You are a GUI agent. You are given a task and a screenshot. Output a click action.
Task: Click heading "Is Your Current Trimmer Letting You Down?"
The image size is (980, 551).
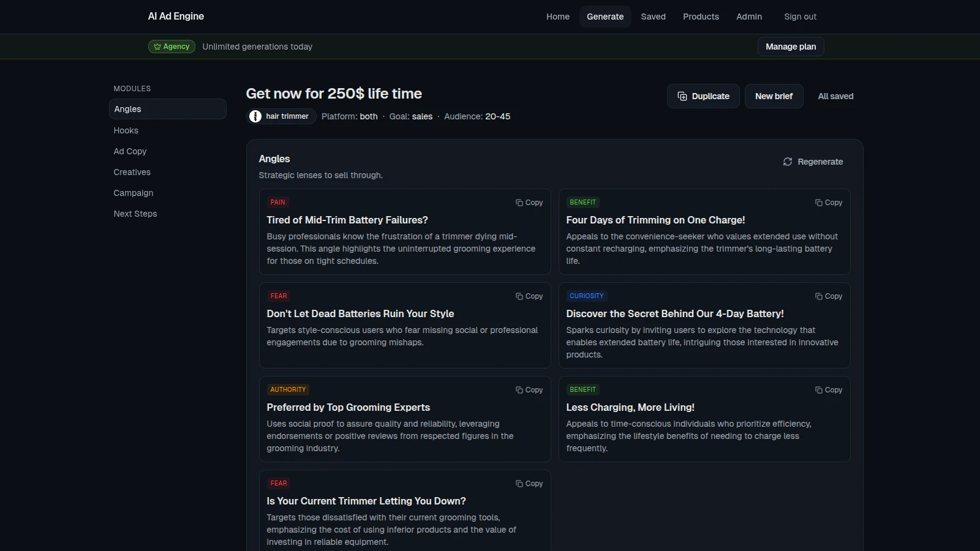tap(366, 501)
